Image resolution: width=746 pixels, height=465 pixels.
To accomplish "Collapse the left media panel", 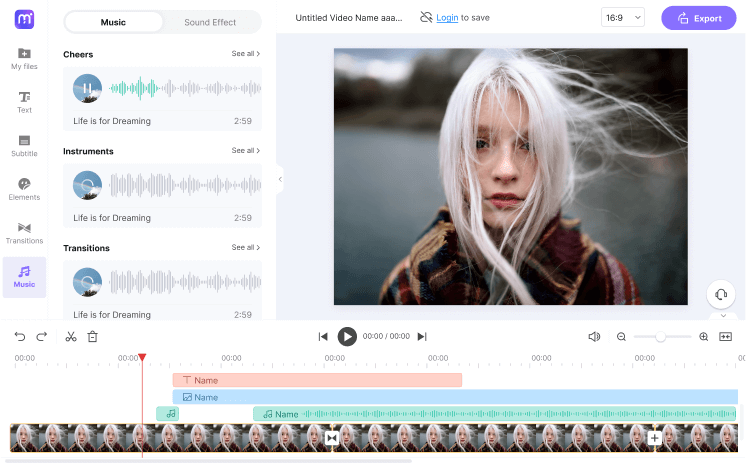I will (280, 179).
